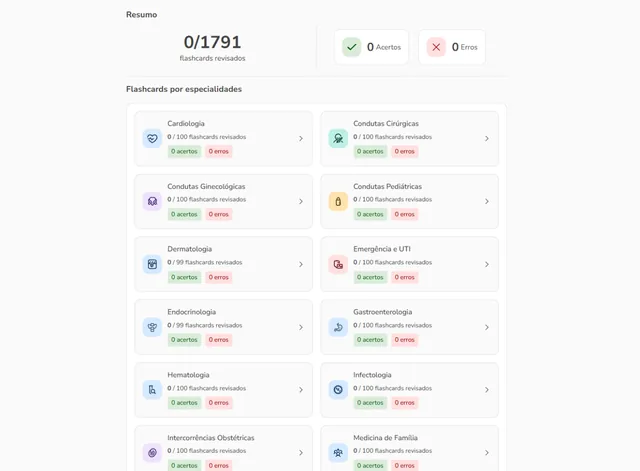Select the Hematologia title
The width and height of the screenshot is (640, 471).
[x=188, y=375]
